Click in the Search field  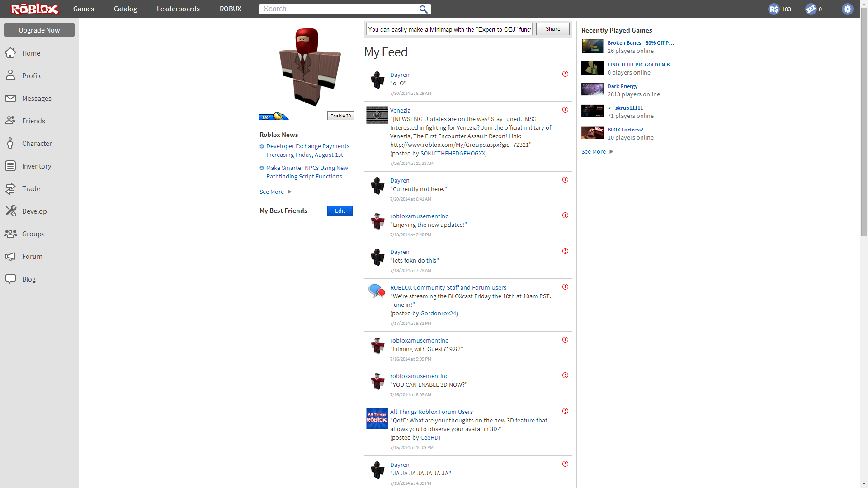[x=339, y=9]
